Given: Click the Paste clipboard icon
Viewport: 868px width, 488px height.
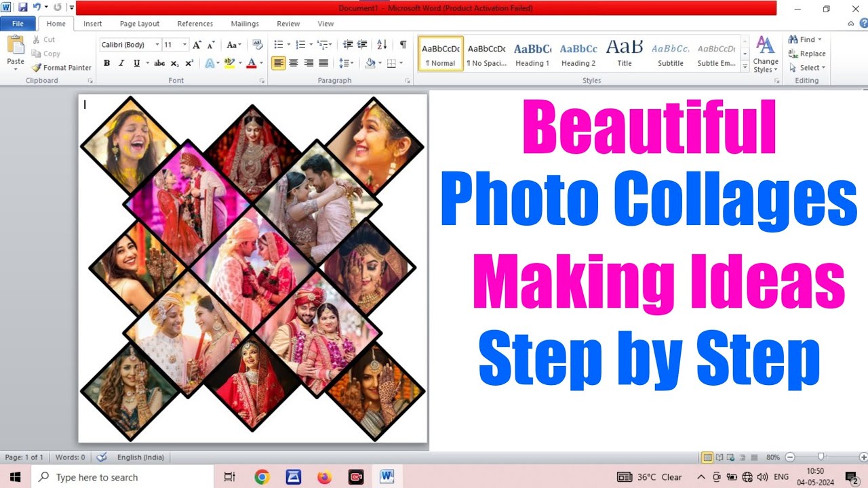Looking at the screenshot, I should 16,45.
